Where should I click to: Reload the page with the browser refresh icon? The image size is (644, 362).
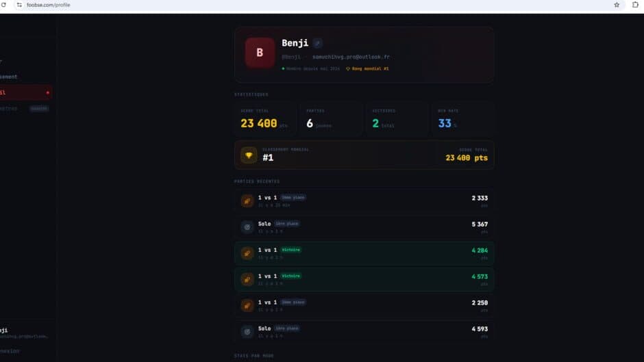[x=3, y=5]
